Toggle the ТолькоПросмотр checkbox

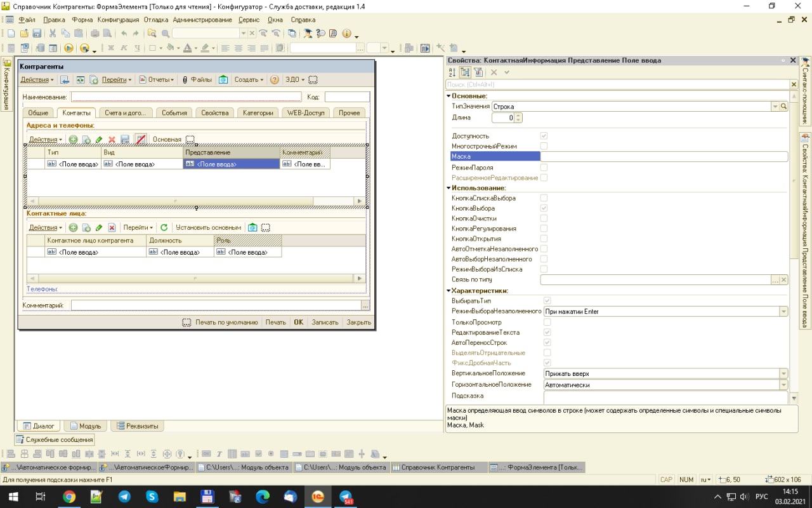tap(547, 323)
